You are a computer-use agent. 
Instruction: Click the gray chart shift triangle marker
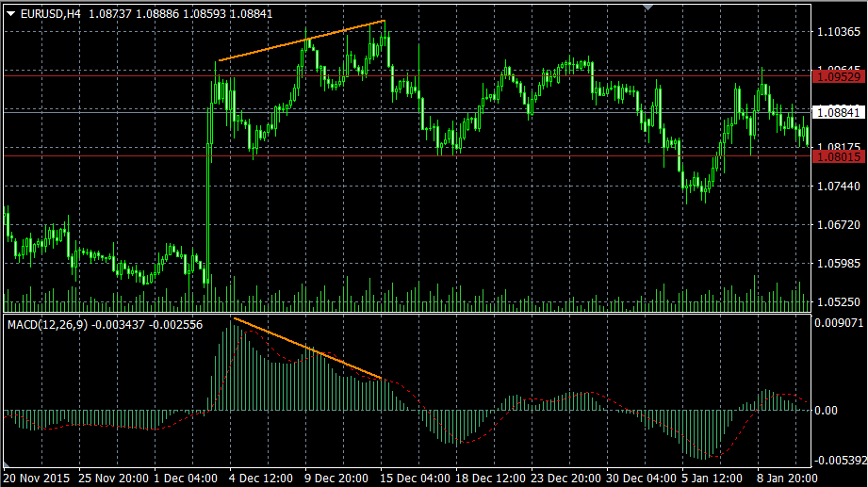(x=647, y=7)
